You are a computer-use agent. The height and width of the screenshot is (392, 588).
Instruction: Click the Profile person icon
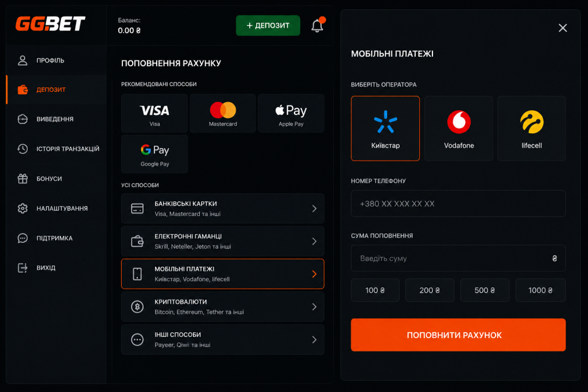pos(22,60)
